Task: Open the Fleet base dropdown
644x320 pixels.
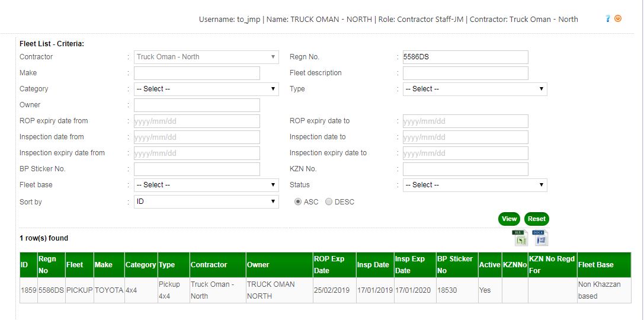Action: click(206, 185)
